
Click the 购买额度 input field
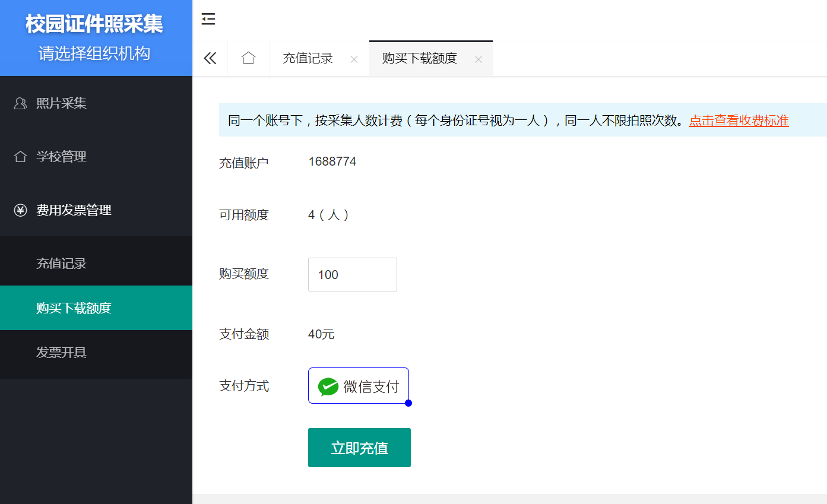point(352,275)
